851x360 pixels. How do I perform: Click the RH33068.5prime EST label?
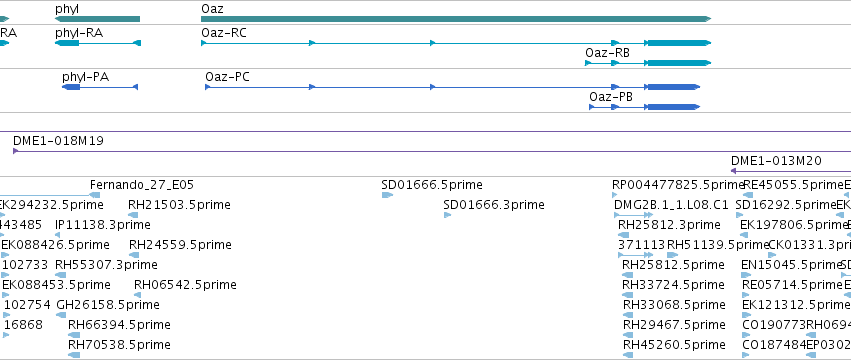pyautogui.click(x=674, y=305)
